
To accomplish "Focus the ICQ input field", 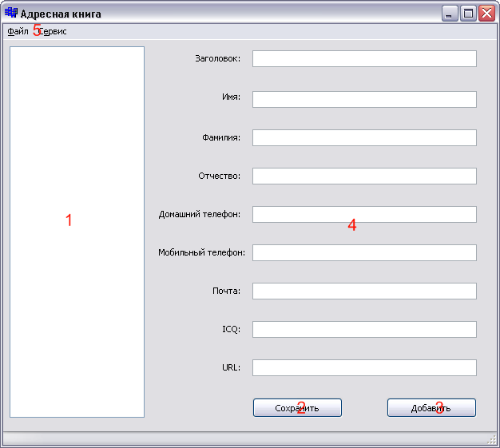I will click(364, 329).
